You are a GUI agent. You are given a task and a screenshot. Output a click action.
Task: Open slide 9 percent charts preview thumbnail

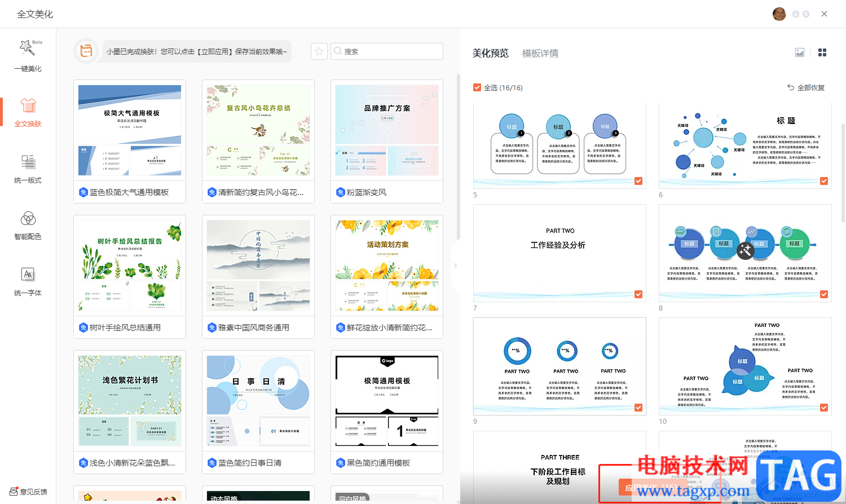click(559, 366)
